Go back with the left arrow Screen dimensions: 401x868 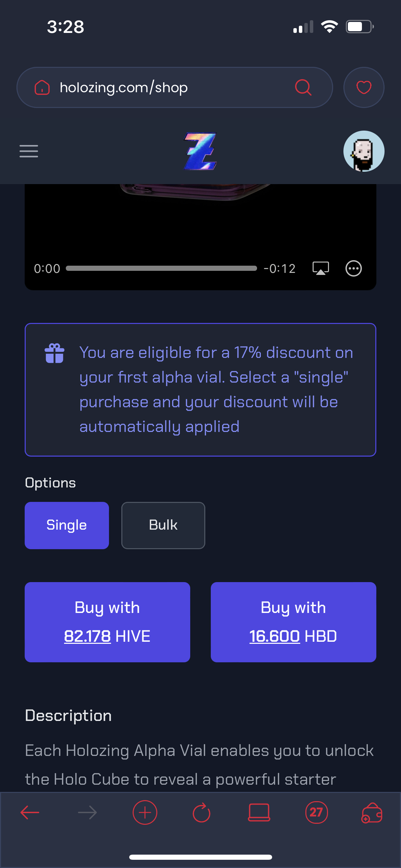click(30, 812)
